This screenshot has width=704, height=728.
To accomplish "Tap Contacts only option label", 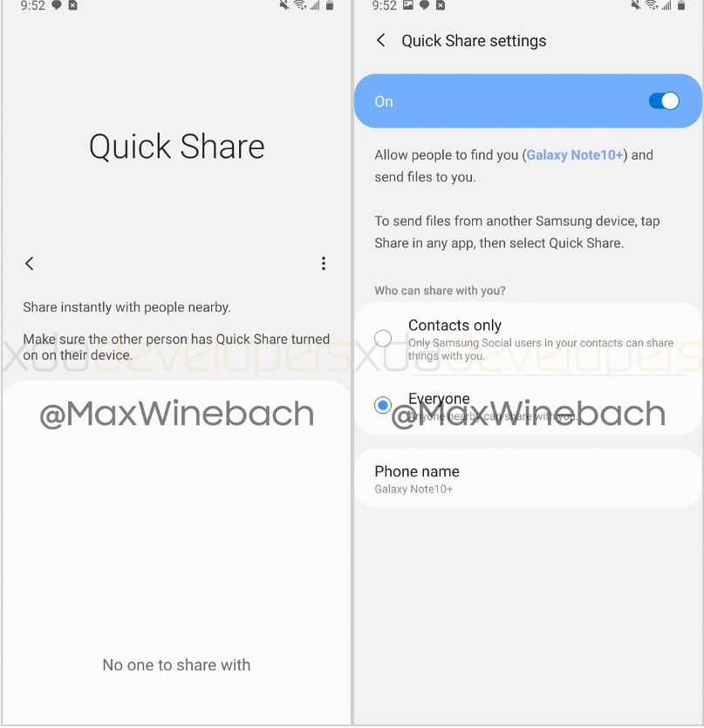I will click(455, 325).
